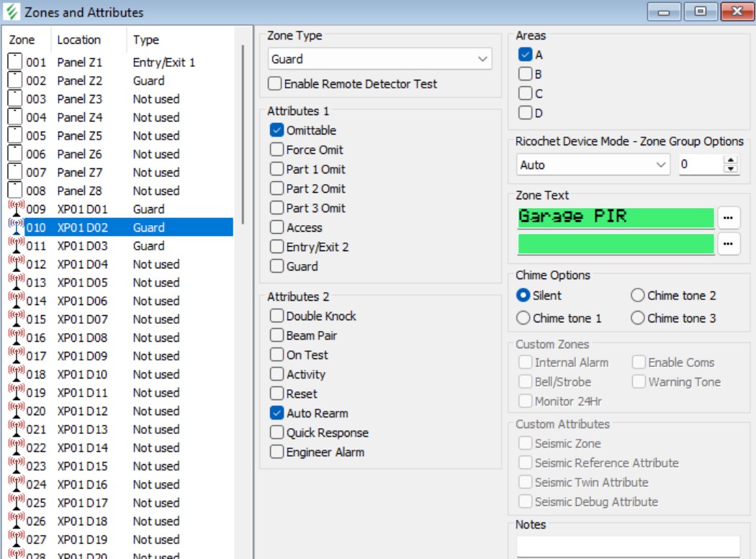Click the antenna icon beside zone 020
The image size is (756, 559).
(15, 412)
